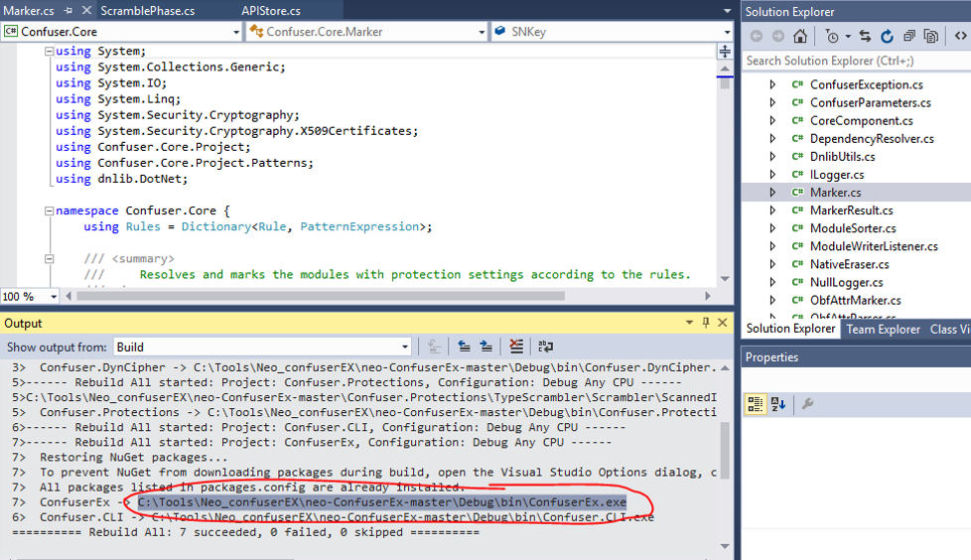Select MarkerResult.cs file

coord(852,210)
